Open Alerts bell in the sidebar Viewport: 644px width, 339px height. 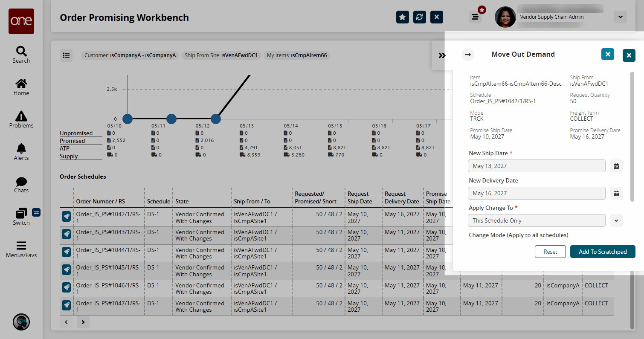21,152
